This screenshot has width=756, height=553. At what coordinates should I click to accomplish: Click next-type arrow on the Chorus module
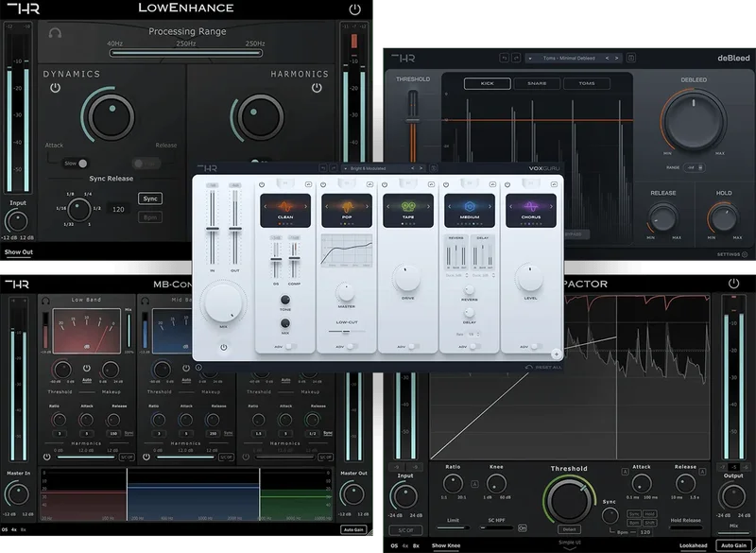tap(551, 206)
